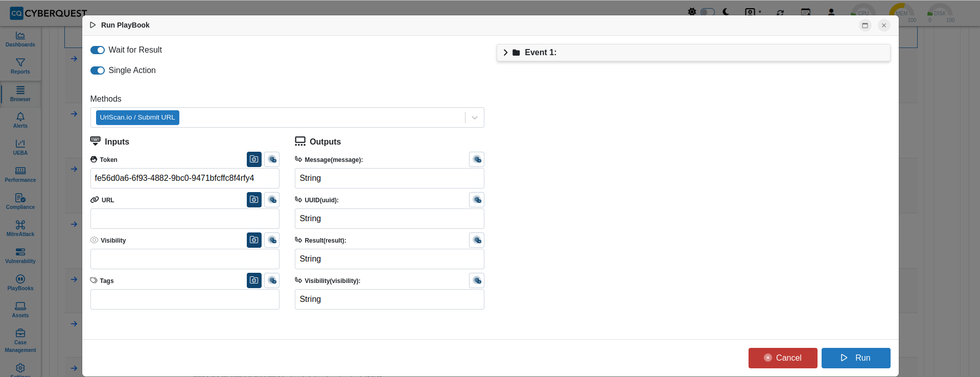This screenshot has height=377, width=980.
Task: Open MitreAttack in the sidebar
Action: pos(20,229)
